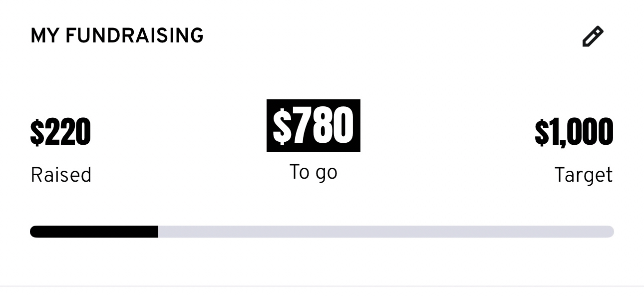Click the dollar sign in $1,000
Image resolution: width=644 pixels, height=297 pixels.
(x=541, y=133)
